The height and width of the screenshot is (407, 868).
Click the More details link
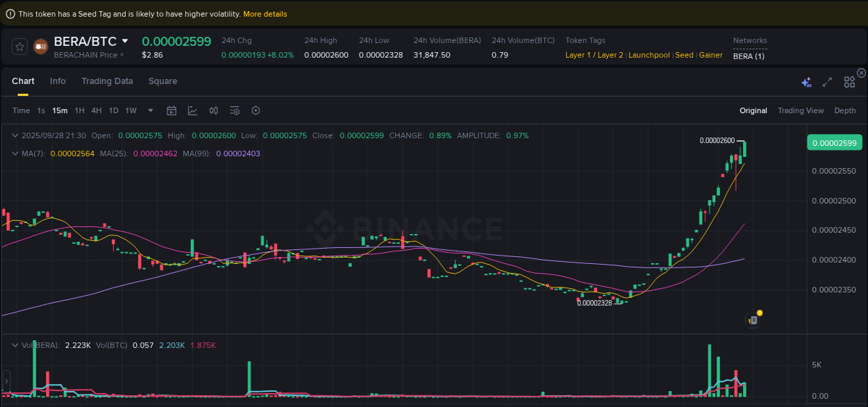[x=265, y=13]
